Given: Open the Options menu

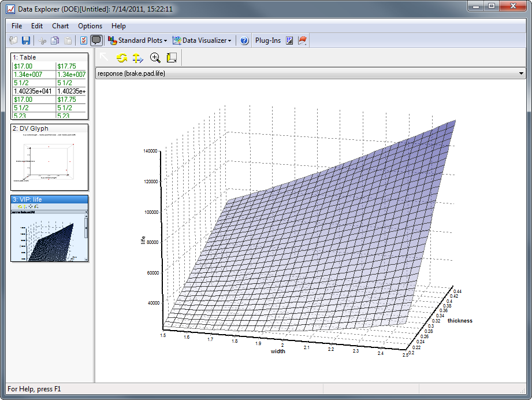Looking at the screenshot, I should point(90,26).
